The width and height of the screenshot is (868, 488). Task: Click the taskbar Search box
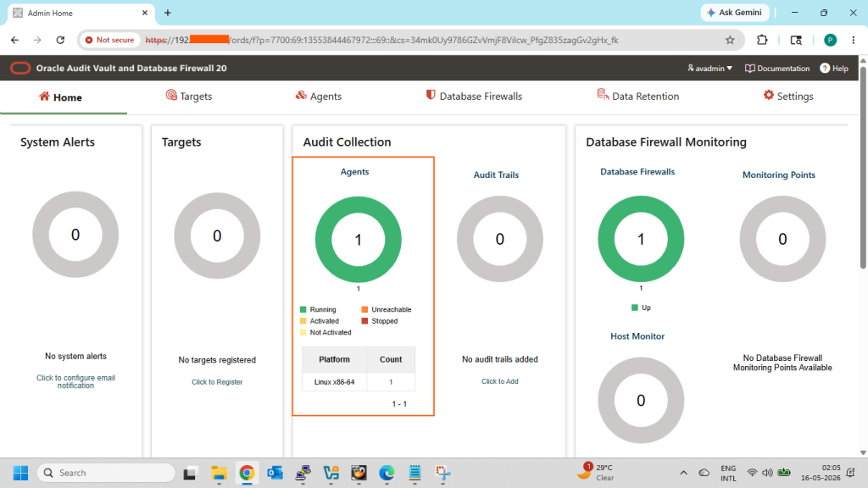point(106,473)
